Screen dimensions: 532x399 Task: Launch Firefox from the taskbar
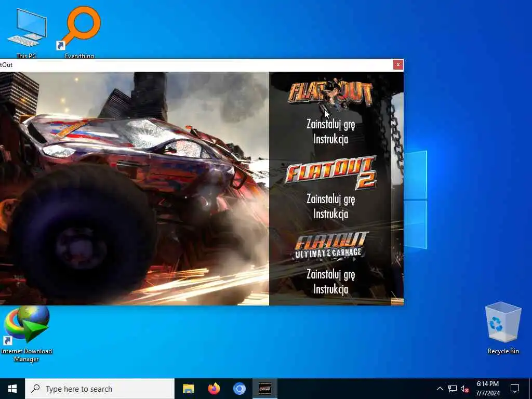(x=214, y=389)
